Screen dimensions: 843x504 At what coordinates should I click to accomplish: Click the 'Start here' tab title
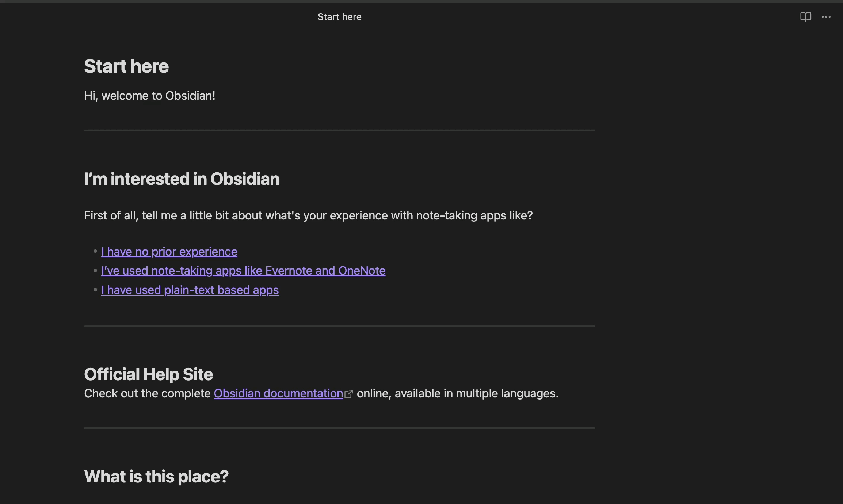(x=340, y=17)
